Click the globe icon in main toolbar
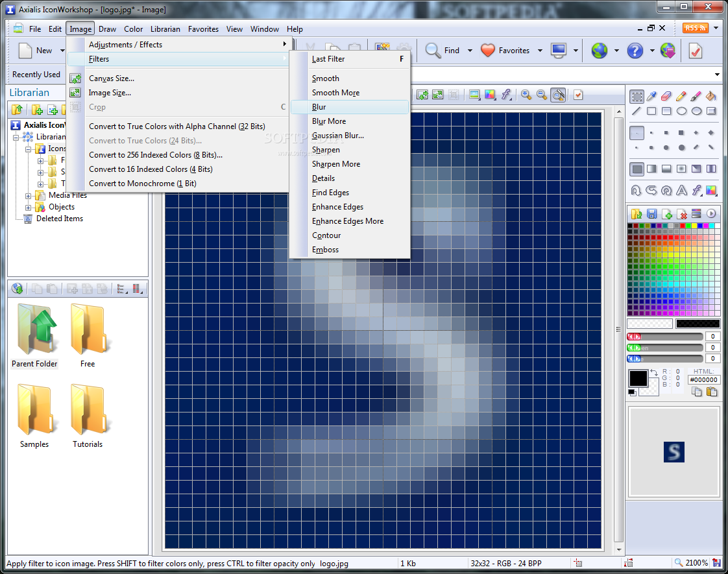The width and height of the screenshot is (728, 574). [x=599, y=50]
